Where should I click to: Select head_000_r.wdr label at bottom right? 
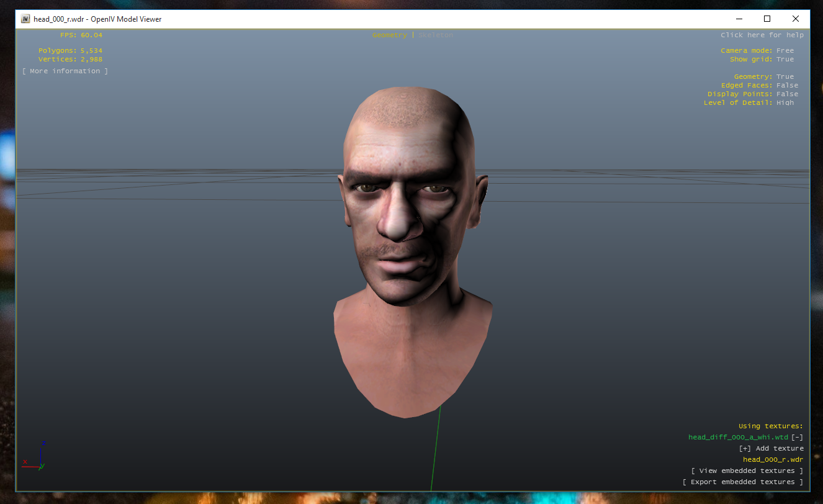click(x=773, y=460)
